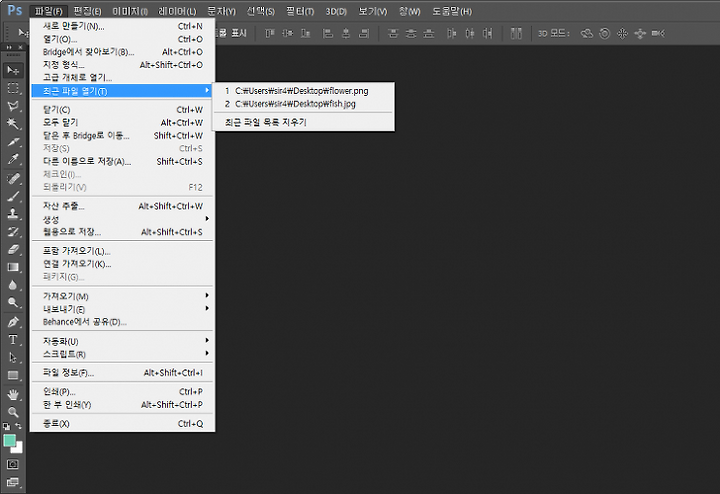Select the Brush tool
Viewport: 720px width, 494px height.
13,196
